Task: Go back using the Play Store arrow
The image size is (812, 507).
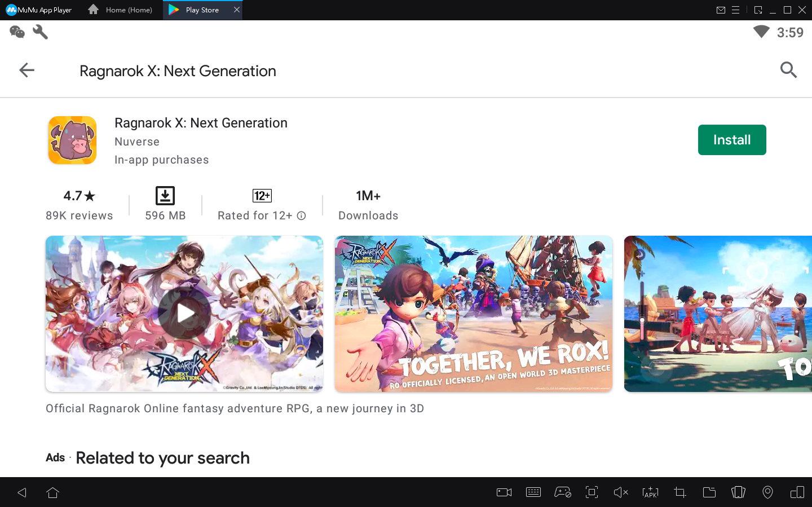Action: pyautogui.click(x=27, y=70)
